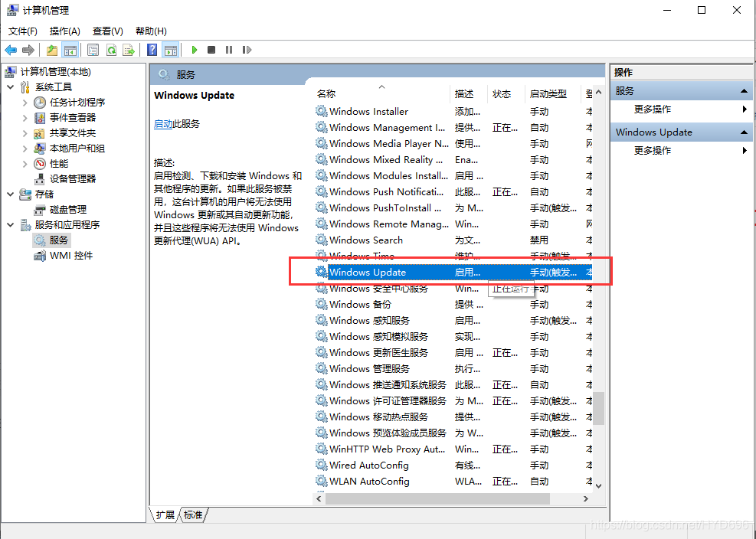Expand the 任务计划程序 node arrow
Viewport: 756px width, 539px height.
coord(25,102)
